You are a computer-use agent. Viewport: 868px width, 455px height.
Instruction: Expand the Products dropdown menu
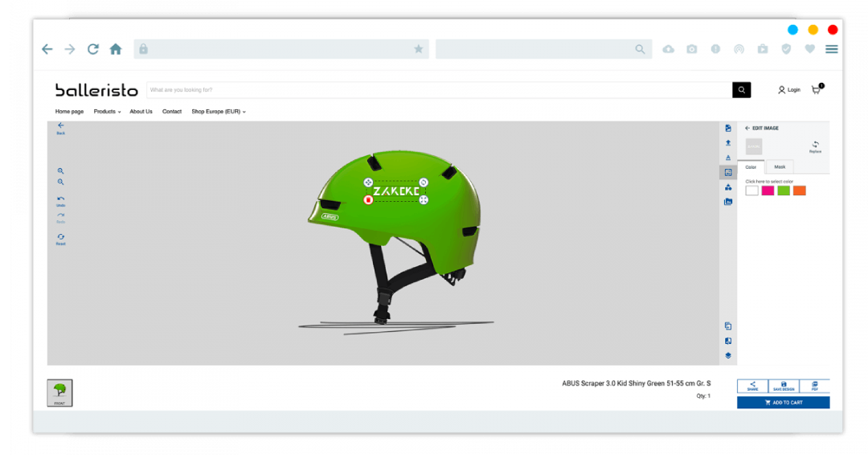pyautogui.click(x=107, y=112)
